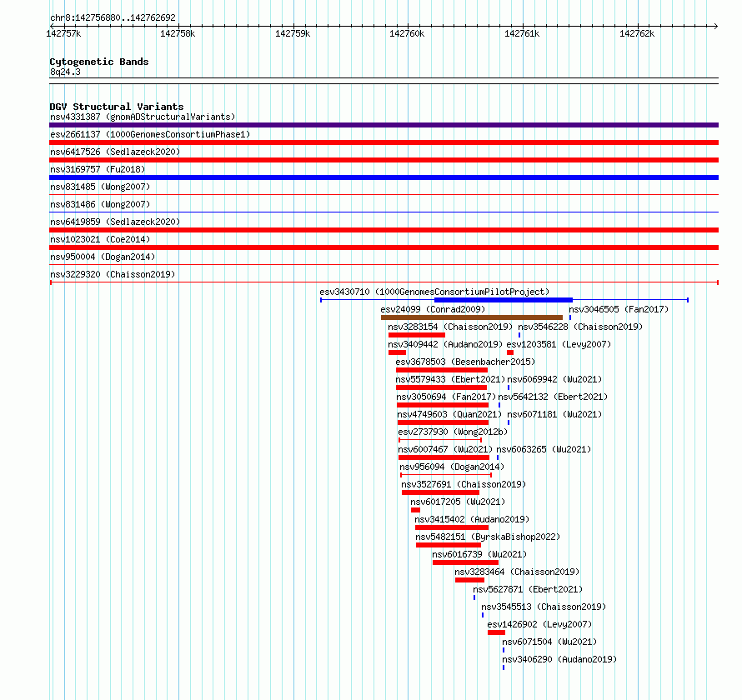Screen dimensions: 742x700
Task: Select the nsv831486 Wong2007 label
Action: tap(100, 204)
